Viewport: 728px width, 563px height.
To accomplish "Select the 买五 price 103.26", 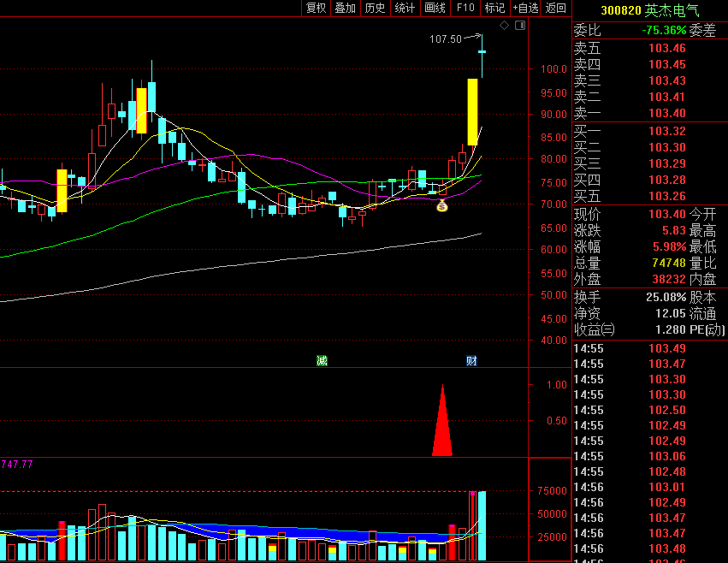I will pos(666,197).
